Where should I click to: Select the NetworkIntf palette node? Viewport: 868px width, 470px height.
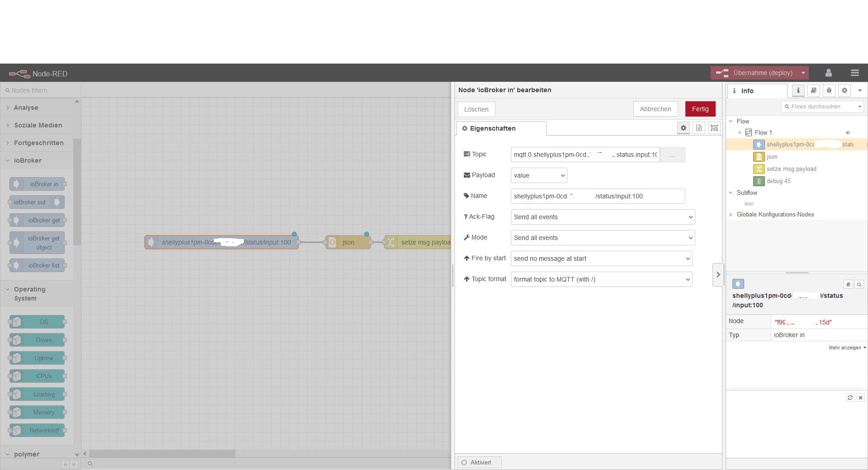(x=38, y=430)
